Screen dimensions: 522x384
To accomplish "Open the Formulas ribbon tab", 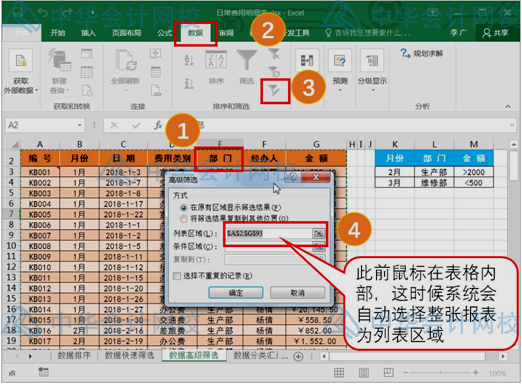I will pyautogui.click(x=164, y=33).
